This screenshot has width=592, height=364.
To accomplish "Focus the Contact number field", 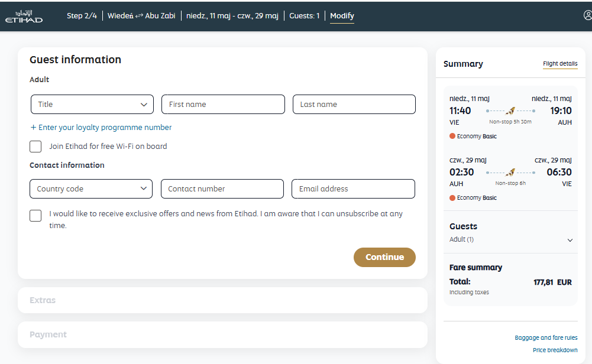I will [x=222, y=188].
